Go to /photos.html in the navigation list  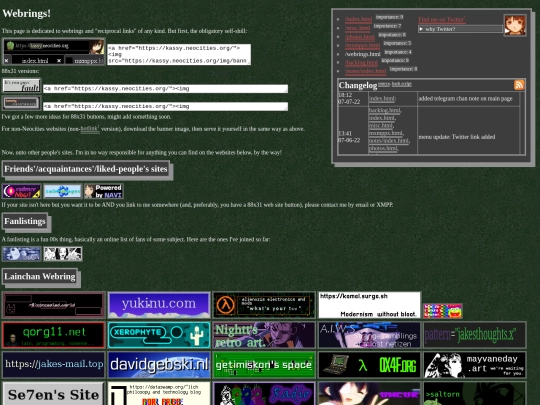click(360, 37)
